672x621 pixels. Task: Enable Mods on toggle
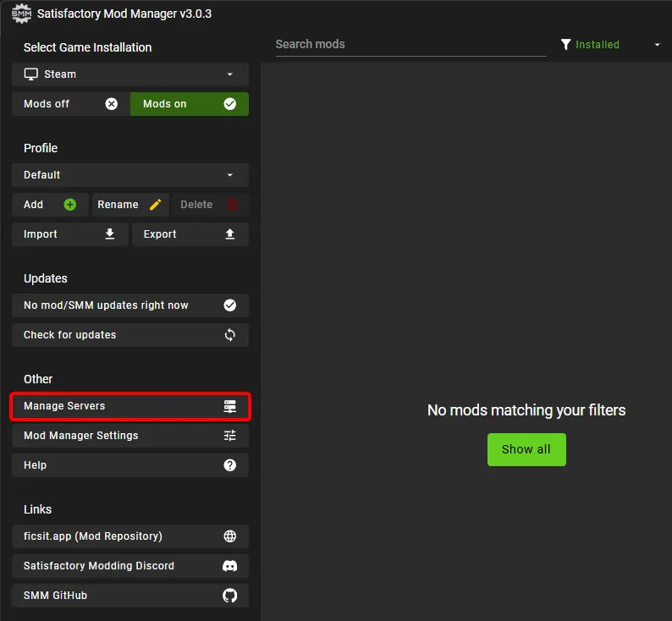[x=190, y=104]
